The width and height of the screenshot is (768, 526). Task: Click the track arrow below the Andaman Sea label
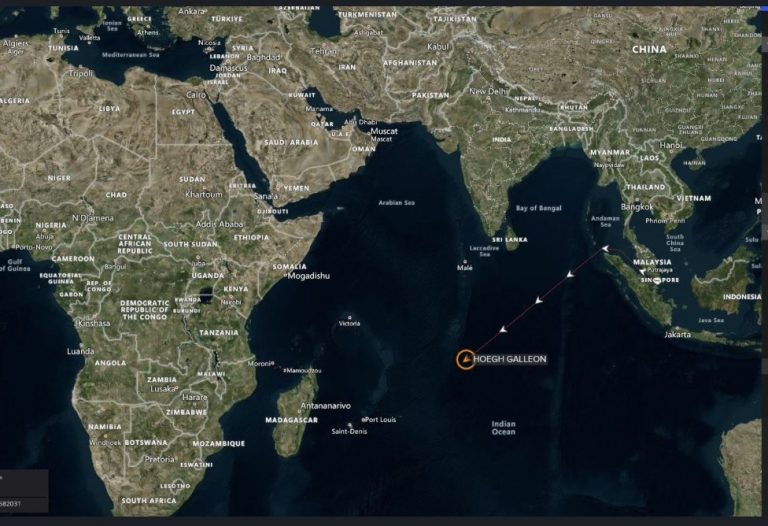click(x=605, y=248)
